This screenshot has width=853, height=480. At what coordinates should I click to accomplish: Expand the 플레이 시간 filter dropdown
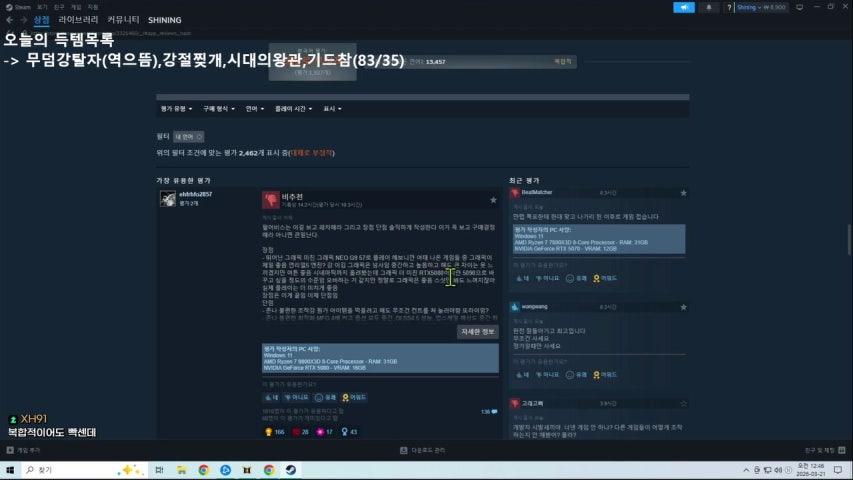click(293, 109)
